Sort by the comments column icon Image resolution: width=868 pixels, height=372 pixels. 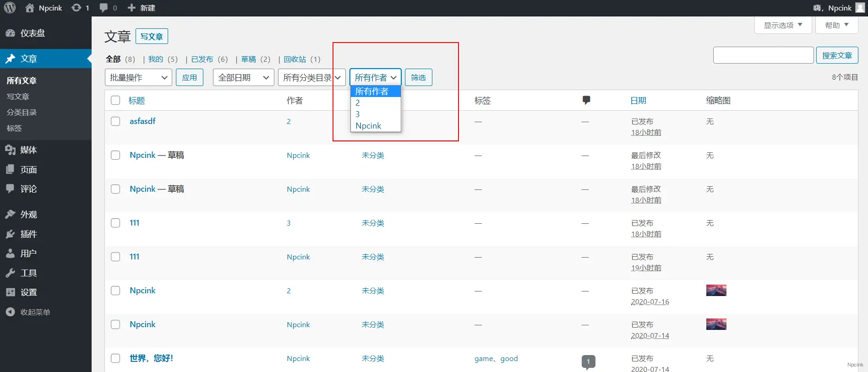pyautogui.click(x=586, y=100)
